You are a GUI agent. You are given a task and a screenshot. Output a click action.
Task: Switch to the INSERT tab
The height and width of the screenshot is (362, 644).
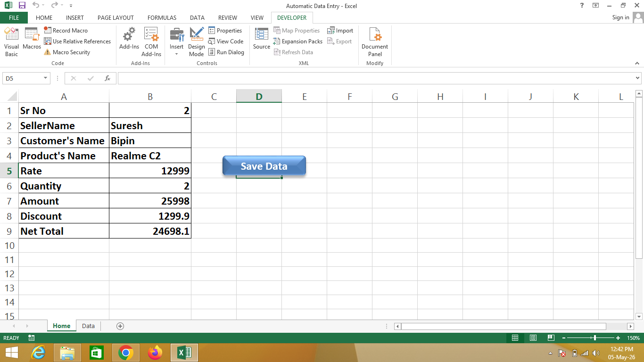74,17
